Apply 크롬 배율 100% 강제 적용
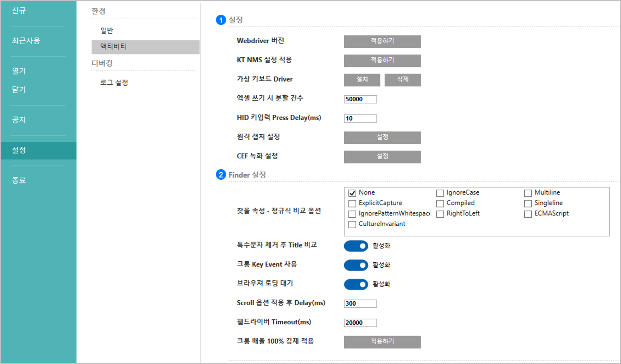 pyautogui.click(x=382, y=341)
